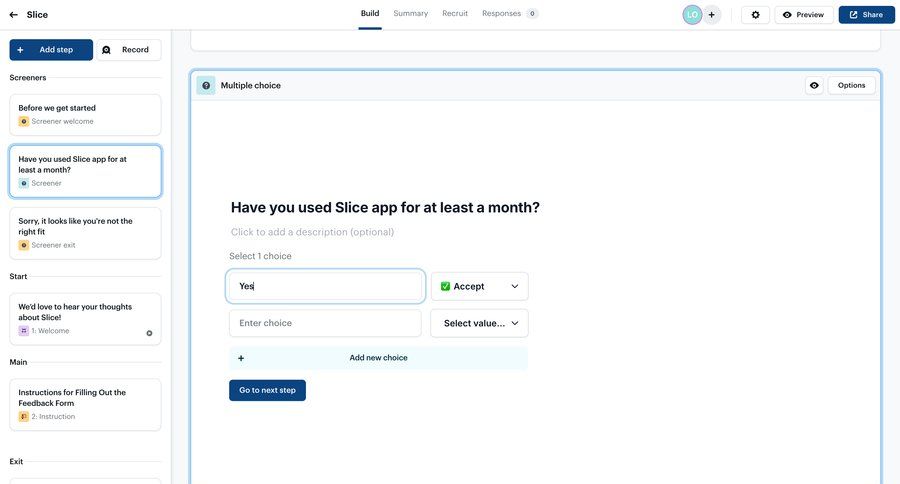The image size is (900, 484).
Task: Click the circle icon on Welcome card
Action: point(149,333)
